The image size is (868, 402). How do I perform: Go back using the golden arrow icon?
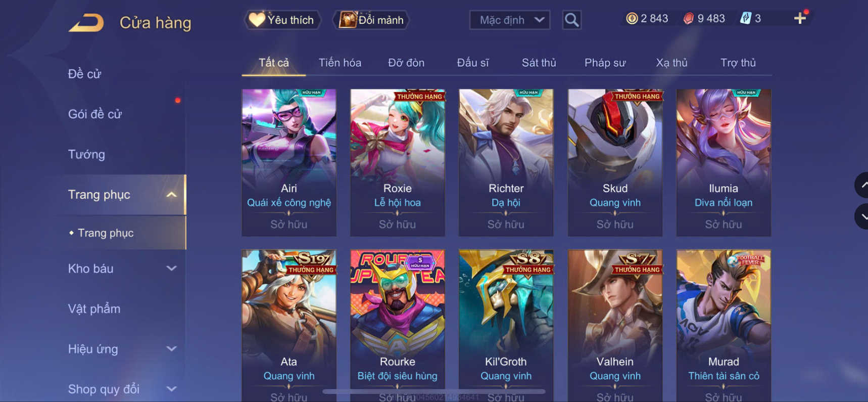click(x=86, y=23)
